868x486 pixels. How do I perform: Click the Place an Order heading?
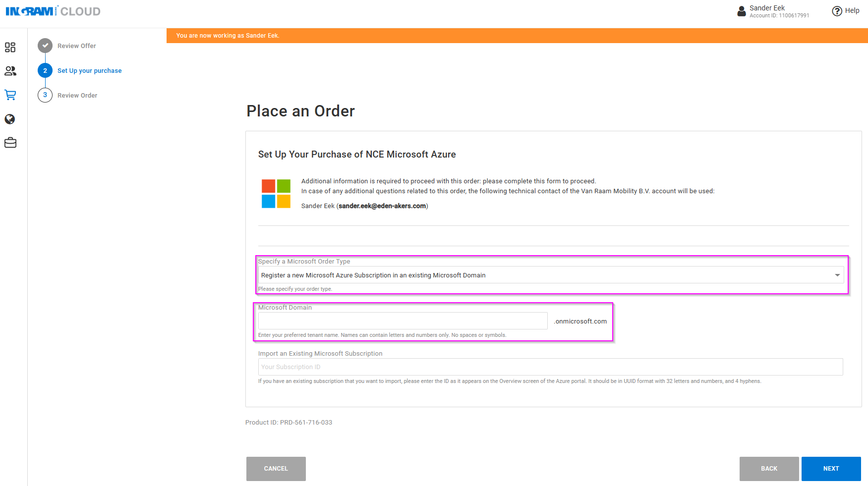(301, 111)
